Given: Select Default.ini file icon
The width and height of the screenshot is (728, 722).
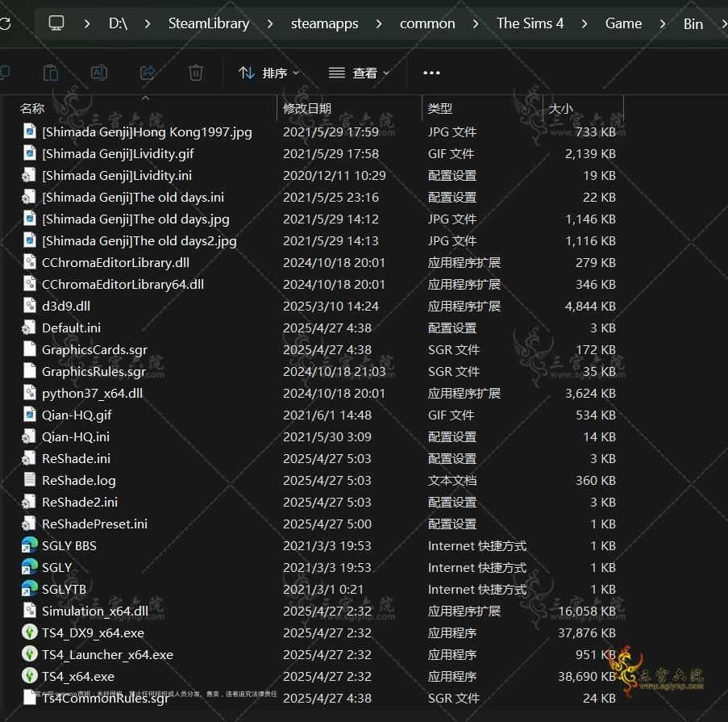Looking at the screenshot, I should click(29, 328).
